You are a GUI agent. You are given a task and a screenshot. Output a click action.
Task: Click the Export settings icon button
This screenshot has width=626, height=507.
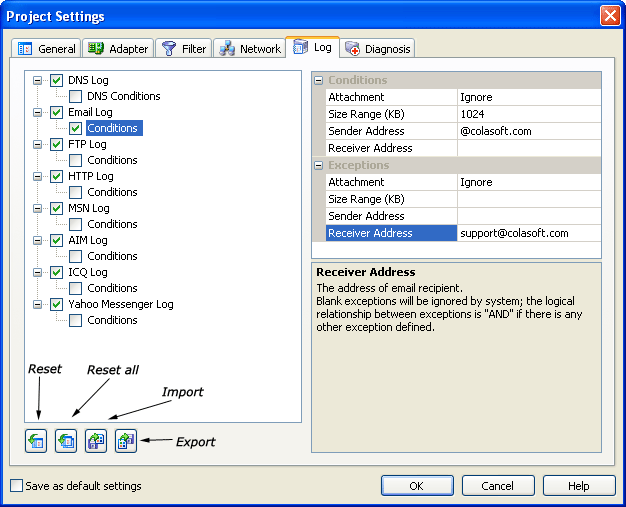point(125,440)
